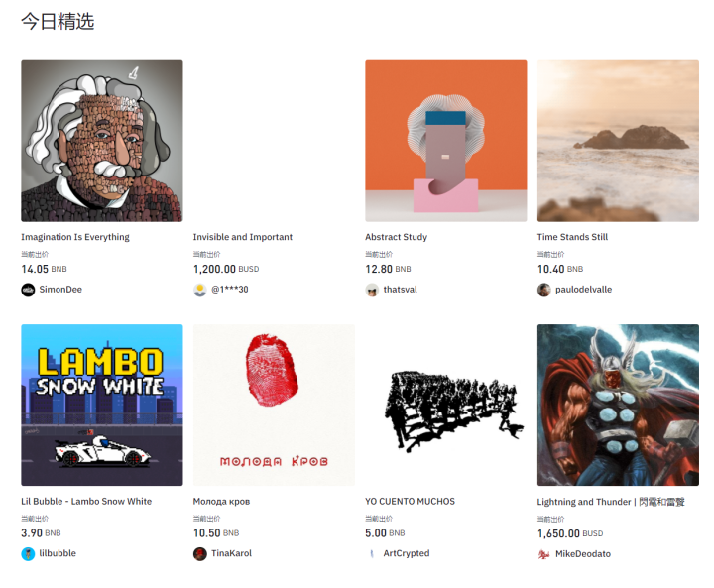Click the paulodelvalle creator name

coord(584,290)
